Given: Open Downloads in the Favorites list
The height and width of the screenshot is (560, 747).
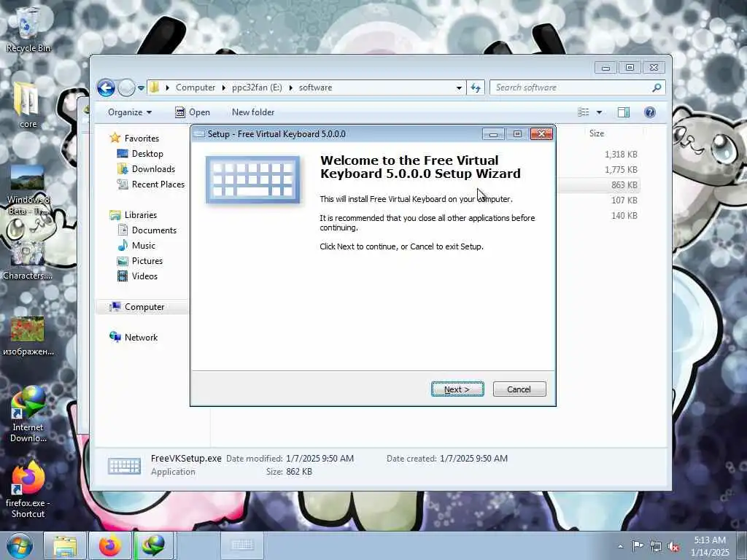Looking at the screenshot, I should tap(153, 169).
